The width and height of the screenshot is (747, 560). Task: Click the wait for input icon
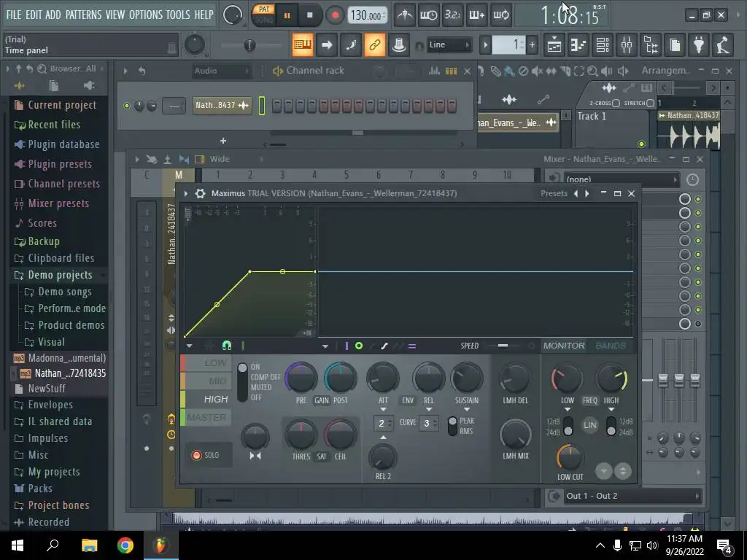pyautogui.click(x=429, y=15)
